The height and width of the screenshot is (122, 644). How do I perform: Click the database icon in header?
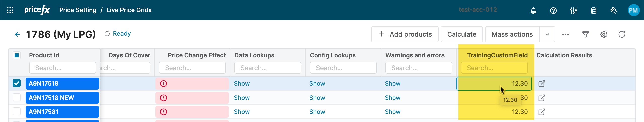(593, 11)
